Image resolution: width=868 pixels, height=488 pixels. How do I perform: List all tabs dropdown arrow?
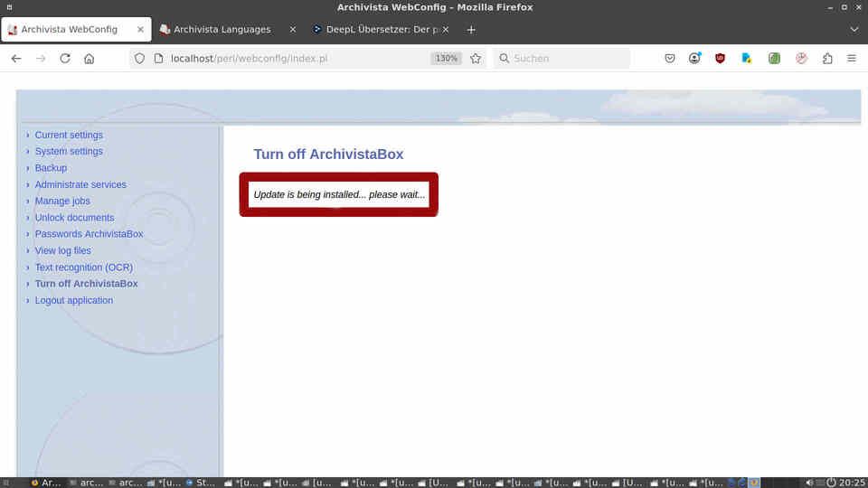click(x=854, y=29)
